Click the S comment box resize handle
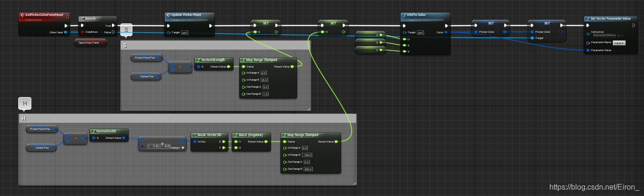The height and width of the screenshot is (196, 644). click(x=308, y=108)
